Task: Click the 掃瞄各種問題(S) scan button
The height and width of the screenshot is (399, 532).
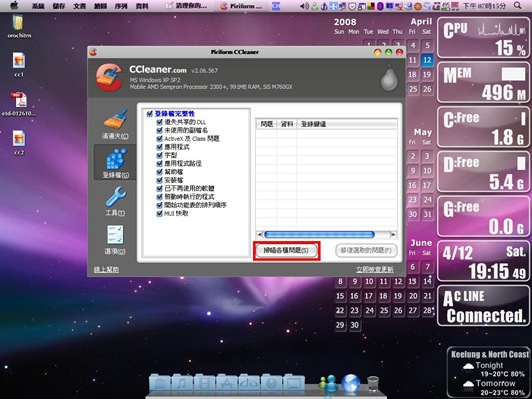Action: [286, 251]
